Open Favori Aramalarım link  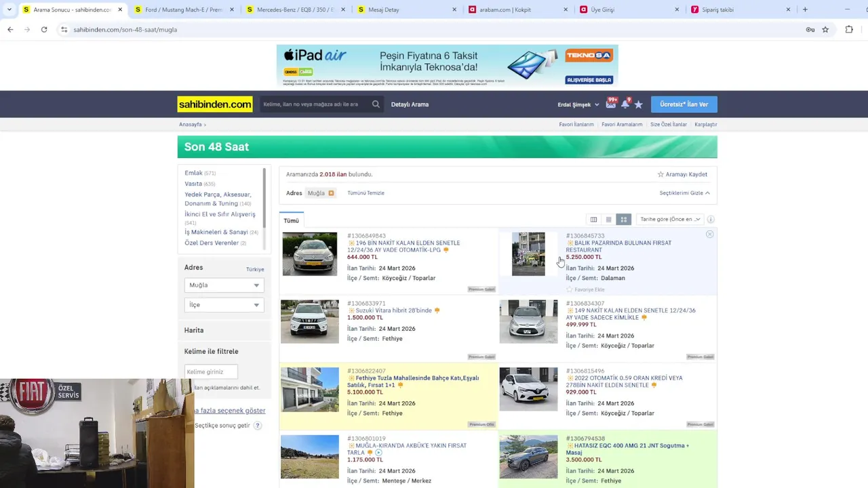(x=622, y=125)
